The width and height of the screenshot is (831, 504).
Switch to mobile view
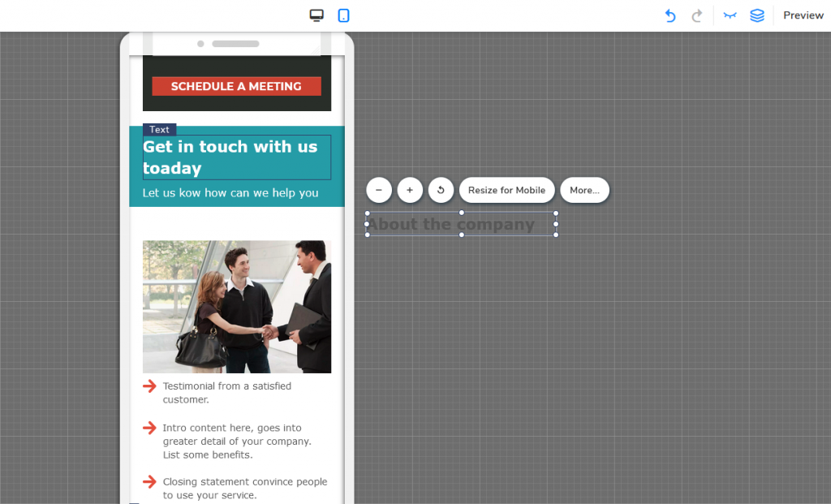point(343,15)
